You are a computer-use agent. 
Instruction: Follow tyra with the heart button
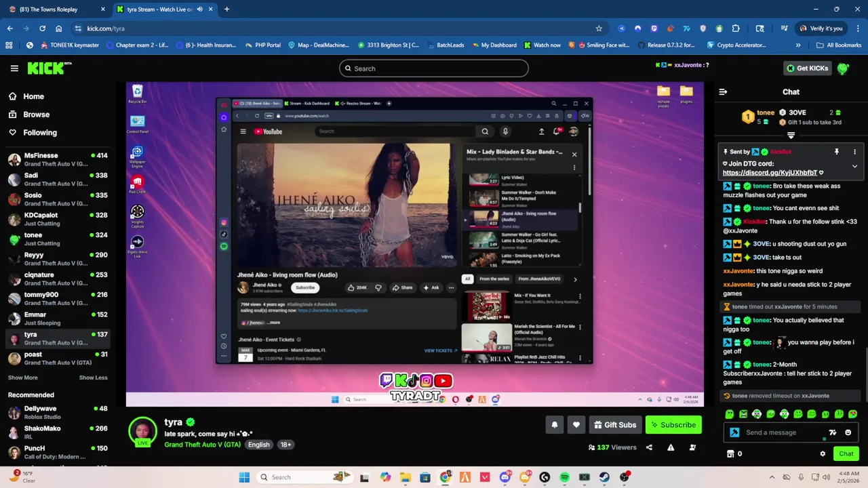[x=576, y=425]
